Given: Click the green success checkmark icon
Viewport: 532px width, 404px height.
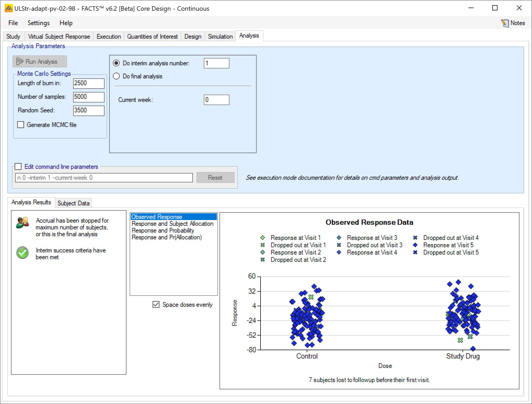Looking at the screenshot, I should [x=22, y=252].
